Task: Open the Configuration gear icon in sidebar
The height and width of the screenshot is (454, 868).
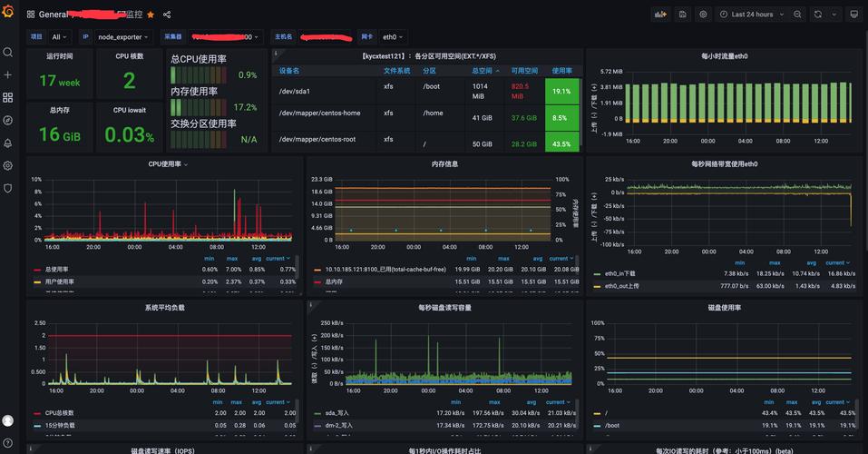Action: 8,165
